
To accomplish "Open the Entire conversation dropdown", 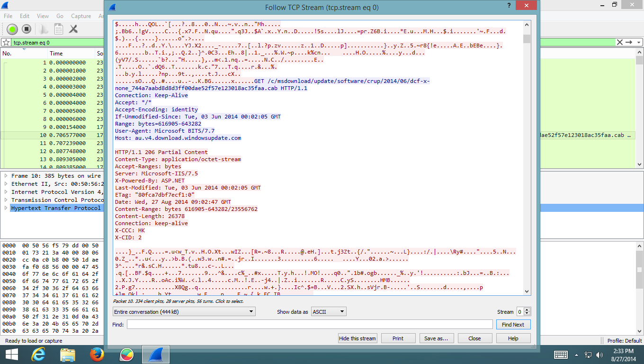I will click(x=184, y=311).
